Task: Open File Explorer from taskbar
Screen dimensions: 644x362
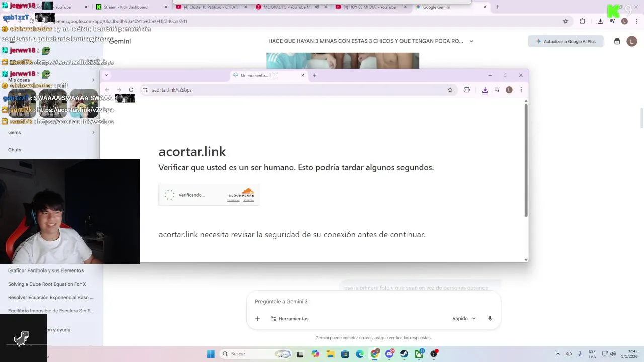Action: (330, 354)
